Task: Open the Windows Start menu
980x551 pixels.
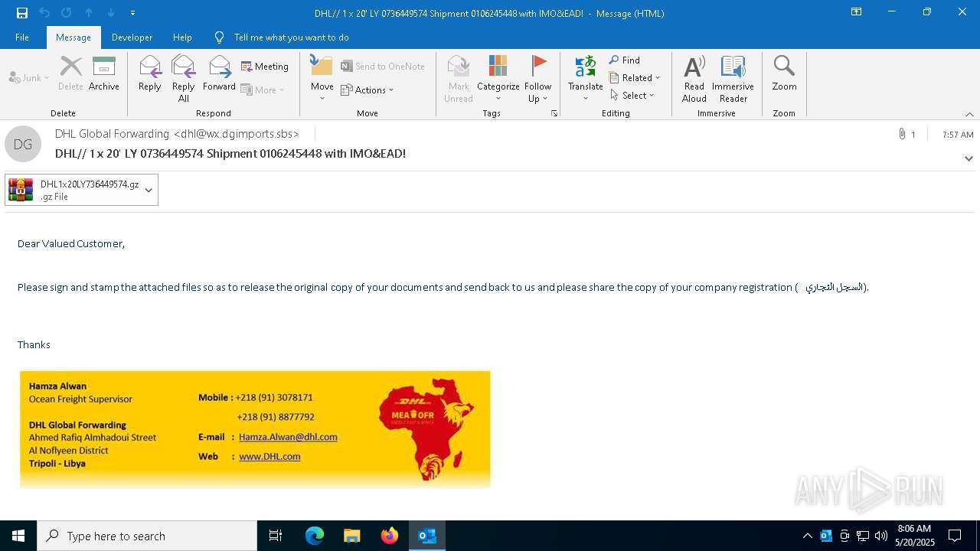Action: click(18, 536)
